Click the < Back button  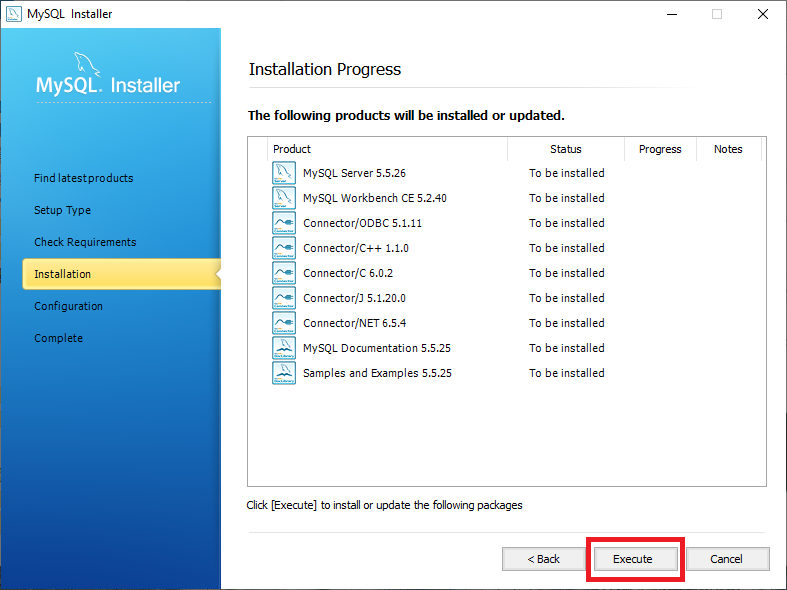pyautogui.click(x=543, y=559)
